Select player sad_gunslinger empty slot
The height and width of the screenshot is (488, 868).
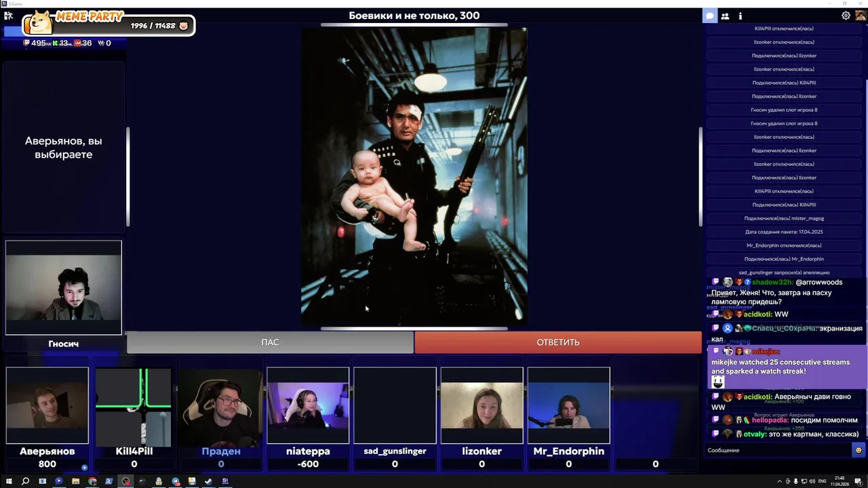[395, 405]
